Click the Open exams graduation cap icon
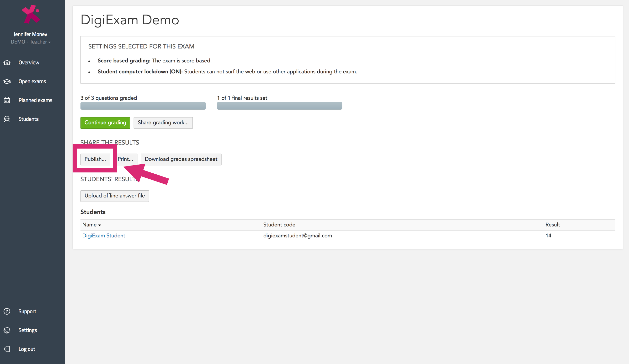 click(x=7, y=81)
